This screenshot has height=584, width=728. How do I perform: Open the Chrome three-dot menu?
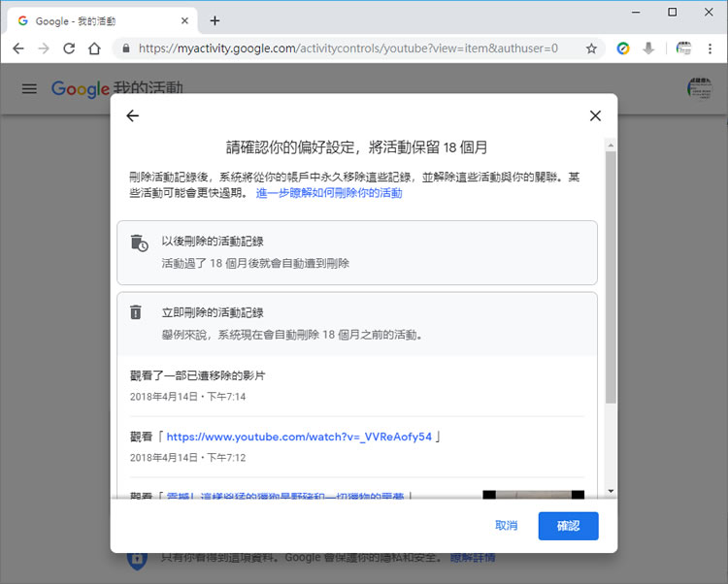click(710, 49)
